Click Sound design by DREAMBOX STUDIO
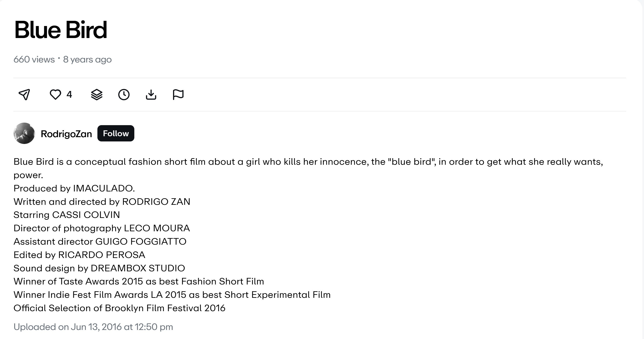The height and width of the screenshot is (339, 644). (99, 268)
